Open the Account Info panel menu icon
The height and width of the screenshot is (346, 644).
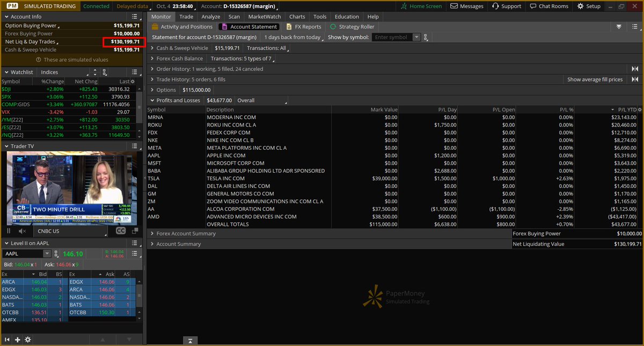(134, 17)
